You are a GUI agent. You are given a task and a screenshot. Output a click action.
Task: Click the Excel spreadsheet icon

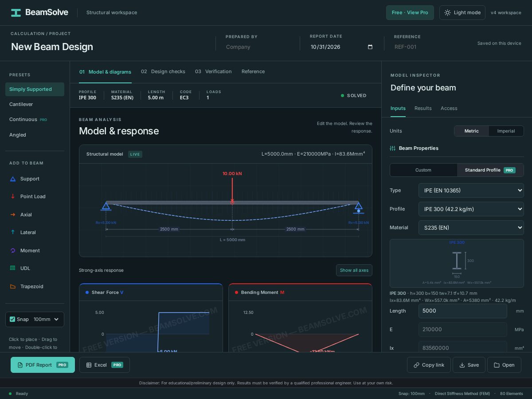coord(89,365)
